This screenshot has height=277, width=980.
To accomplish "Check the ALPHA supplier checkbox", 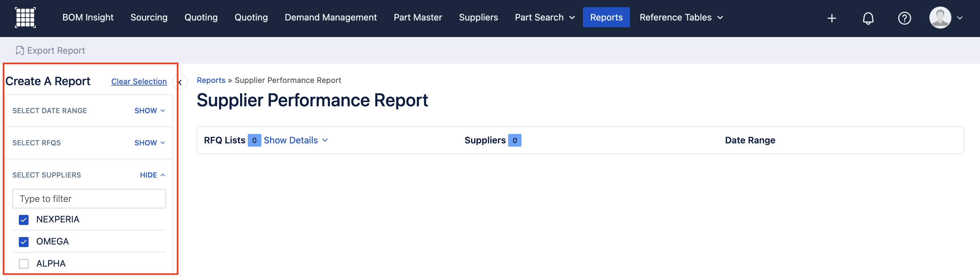I will (24, 264).
